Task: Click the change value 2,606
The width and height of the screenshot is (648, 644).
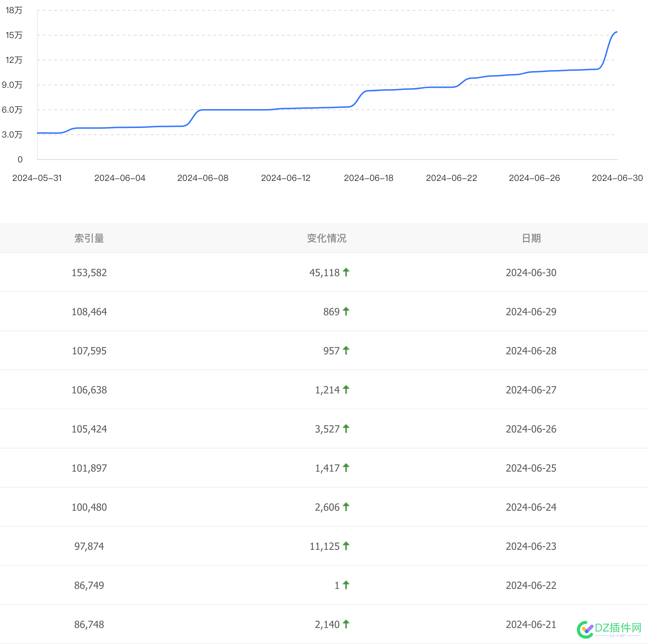Action: tap(327, 507)
